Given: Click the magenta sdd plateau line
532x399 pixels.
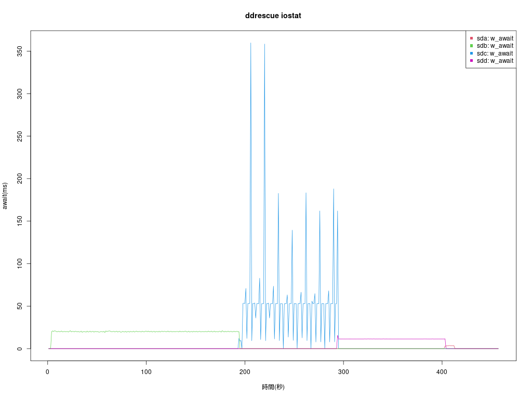Looking at the screenshot, I should click(390, 339).
